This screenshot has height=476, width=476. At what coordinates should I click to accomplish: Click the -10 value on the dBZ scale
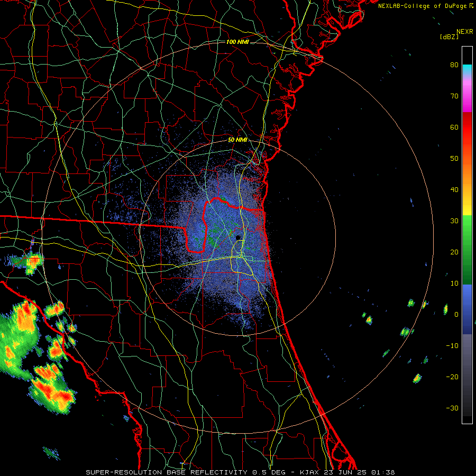coord(452,346)
